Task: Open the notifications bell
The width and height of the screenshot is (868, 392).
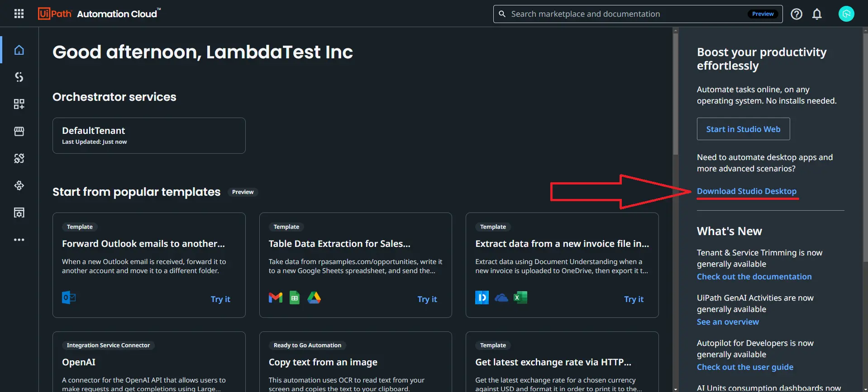Action: click(816, 14)
